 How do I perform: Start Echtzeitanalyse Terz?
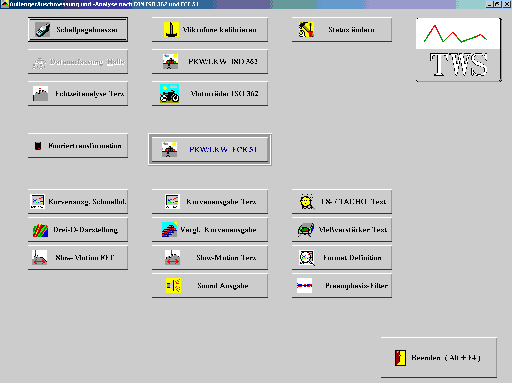click(x=78, y=94)
